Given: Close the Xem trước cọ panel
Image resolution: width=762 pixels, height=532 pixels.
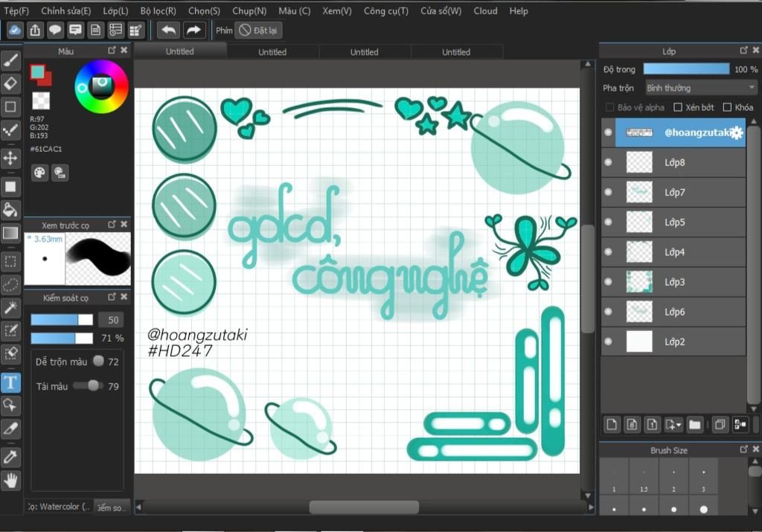Looking at the screenshot, I should [124, 224].
